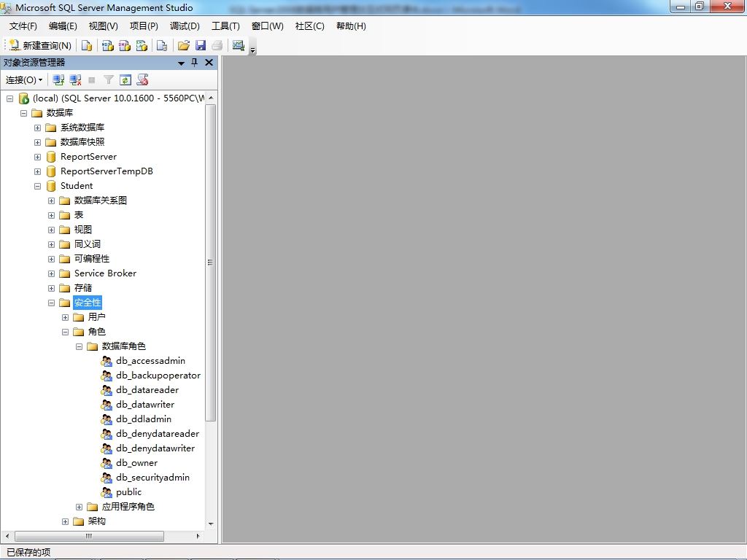This screenshot has width=747, height=560.
Task: Click the DMX query icon
Action: (125, 45)
